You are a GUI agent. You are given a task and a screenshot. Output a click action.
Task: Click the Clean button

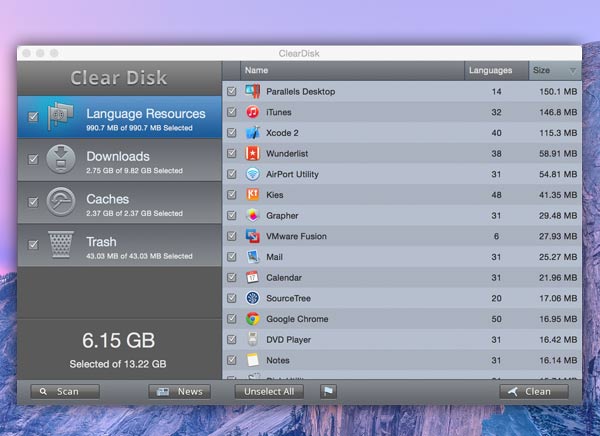[534, 392]
